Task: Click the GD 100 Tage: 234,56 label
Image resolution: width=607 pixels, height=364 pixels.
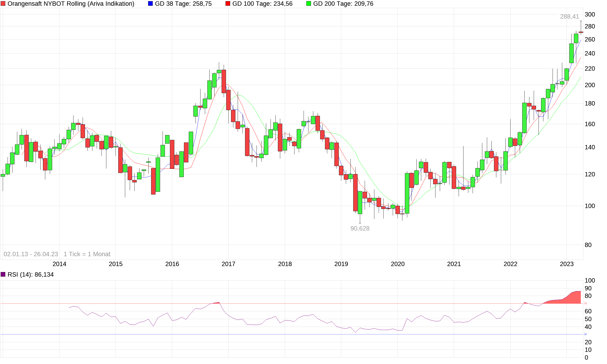Action: 262,4
